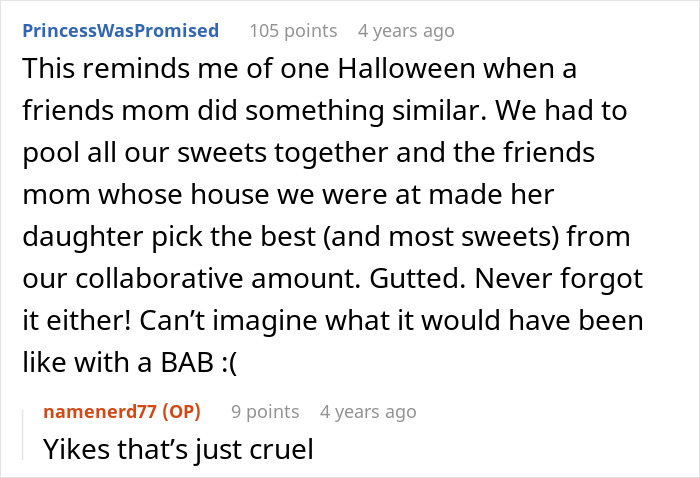Click the "9 points" reply score
Screen dimensions: 700x478
[265, 411]
